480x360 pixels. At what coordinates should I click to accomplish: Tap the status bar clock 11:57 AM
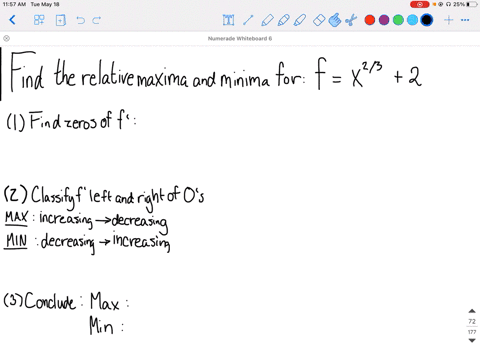(x=14, y=4)
